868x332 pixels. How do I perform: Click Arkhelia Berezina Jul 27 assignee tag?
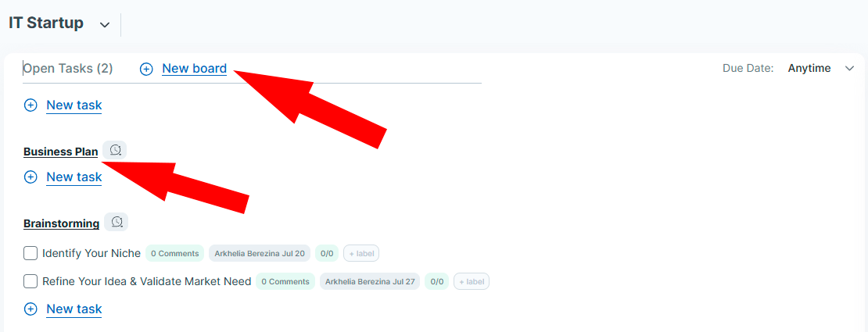coord(370,281)
